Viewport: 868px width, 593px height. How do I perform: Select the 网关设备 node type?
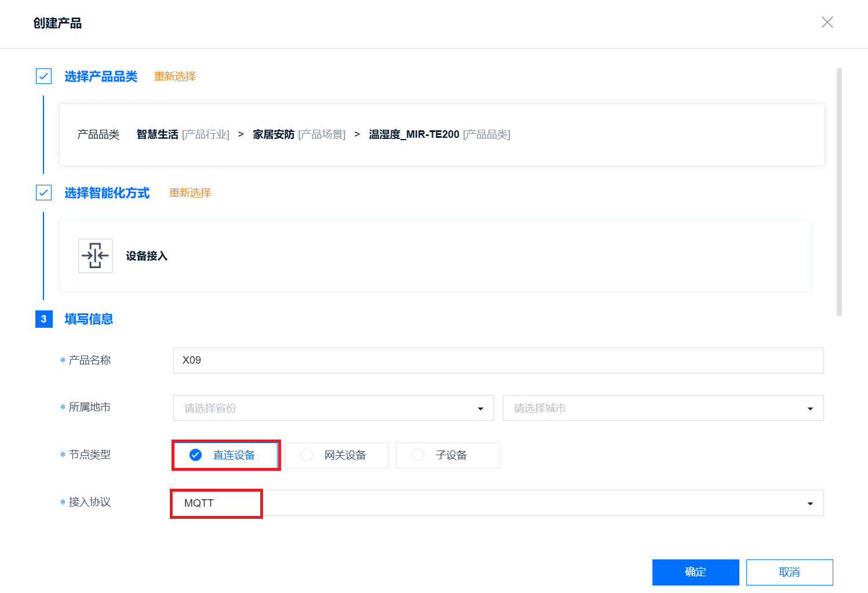337,455
